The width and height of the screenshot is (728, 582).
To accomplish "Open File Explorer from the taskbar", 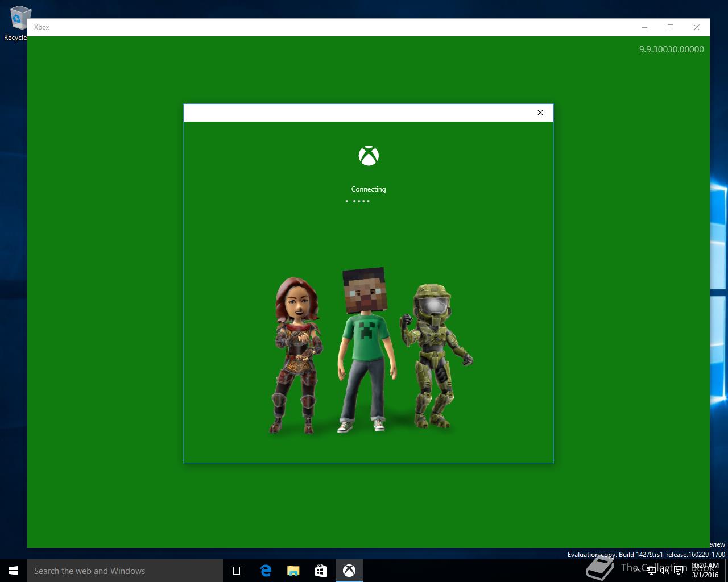I will click(x=293, y=571).
